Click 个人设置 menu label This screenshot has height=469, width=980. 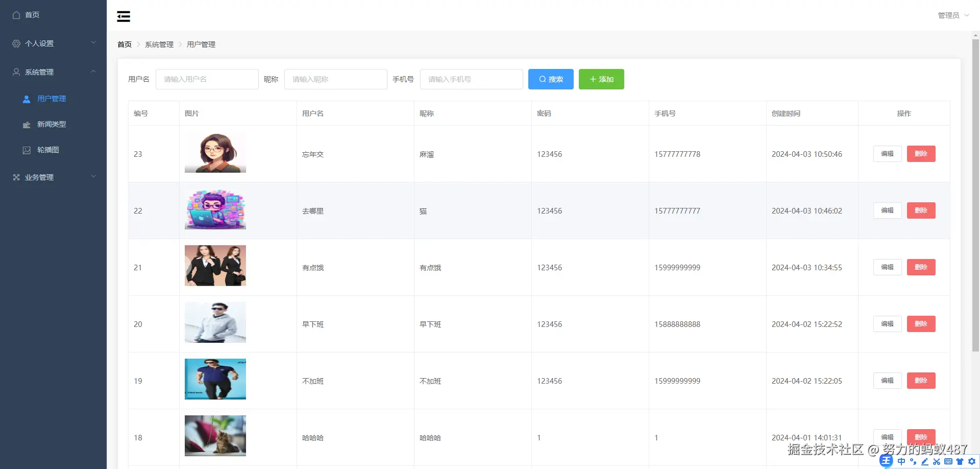pos(39,43)
